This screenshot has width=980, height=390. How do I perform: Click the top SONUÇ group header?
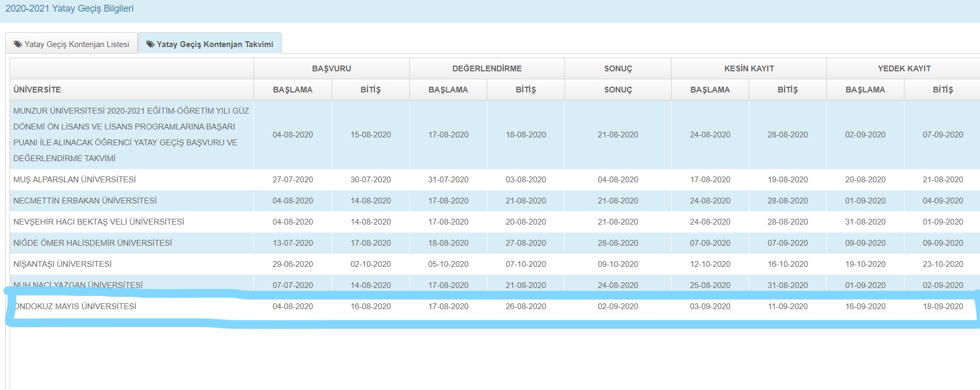(618, 69)
